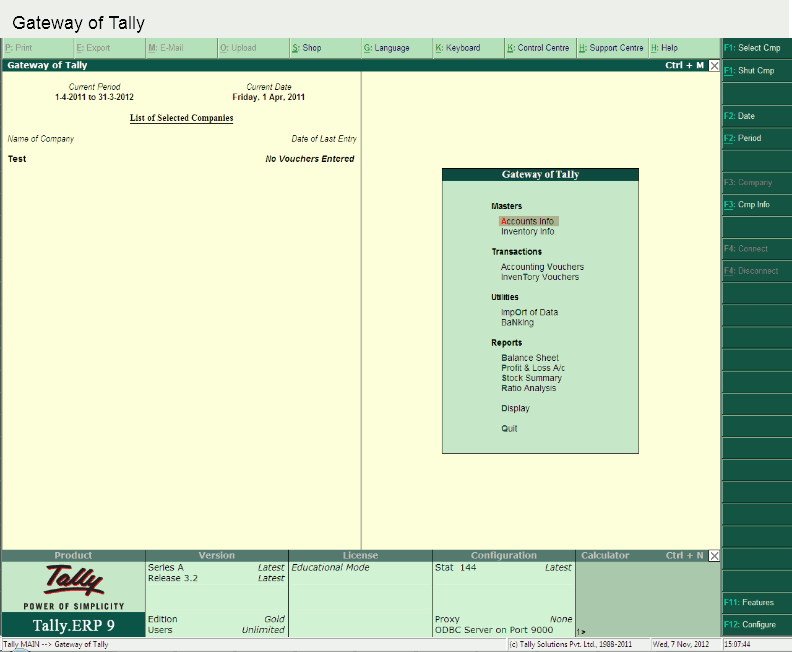Open Balance Sheet report
The width and height of the screenshot is (792, 652).
[x=530, y=358]
